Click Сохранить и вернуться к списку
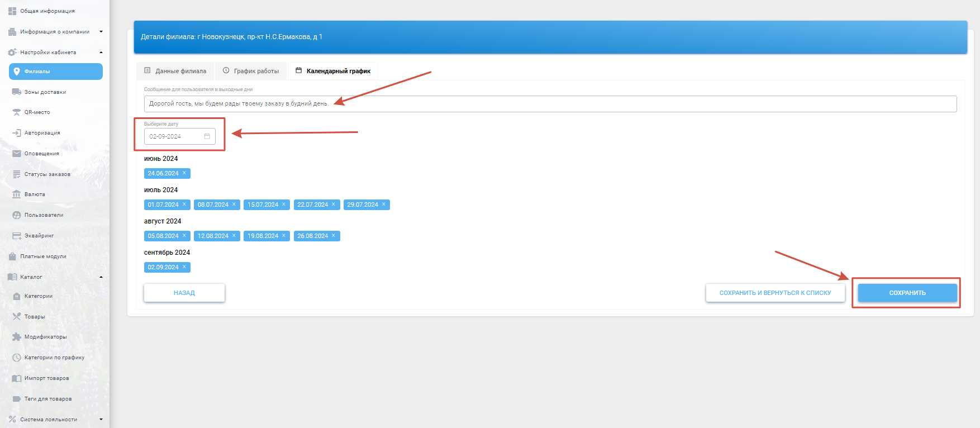 pyautogui.click(x=775, y=293)
